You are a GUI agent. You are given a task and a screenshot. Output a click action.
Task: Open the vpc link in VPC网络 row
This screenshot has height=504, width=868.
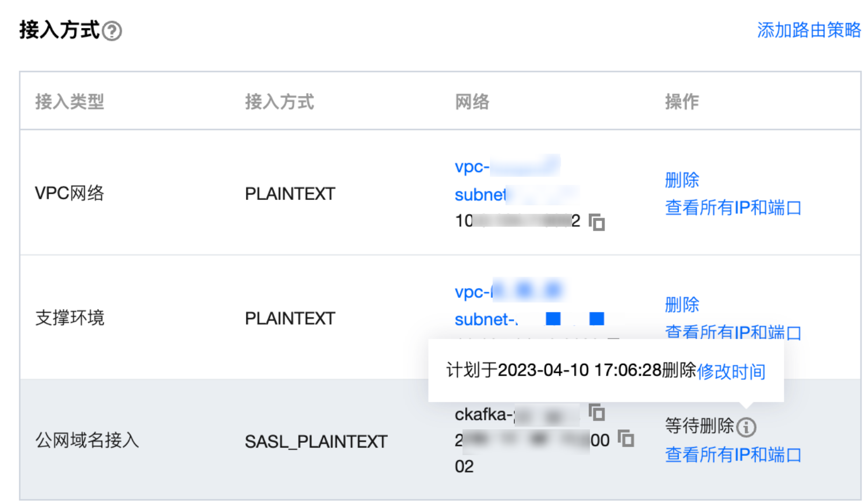coord(472,167)
